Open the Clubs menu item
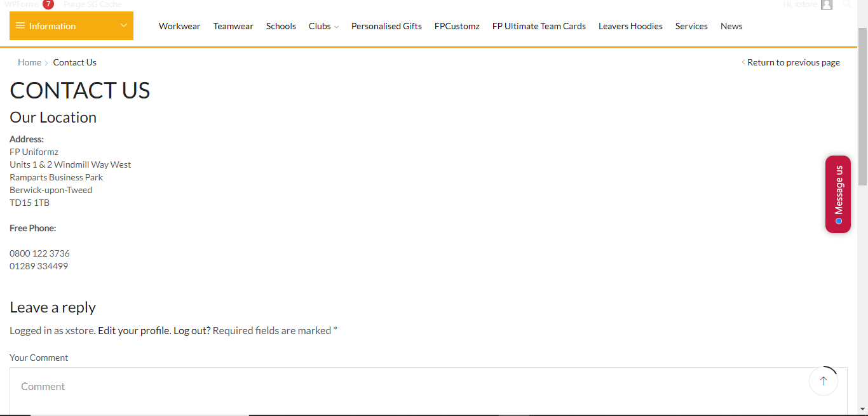 [x=320, y=26]
